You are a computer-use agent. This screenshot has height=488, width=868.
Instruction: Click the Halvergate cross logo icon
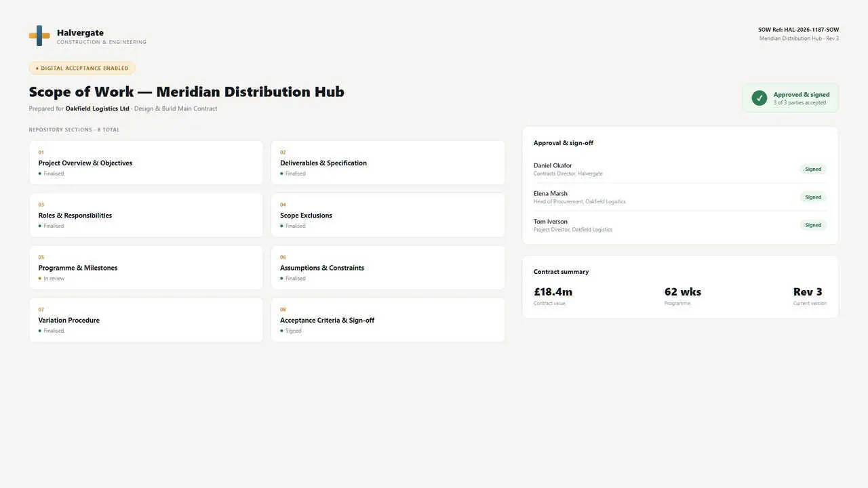39,36
